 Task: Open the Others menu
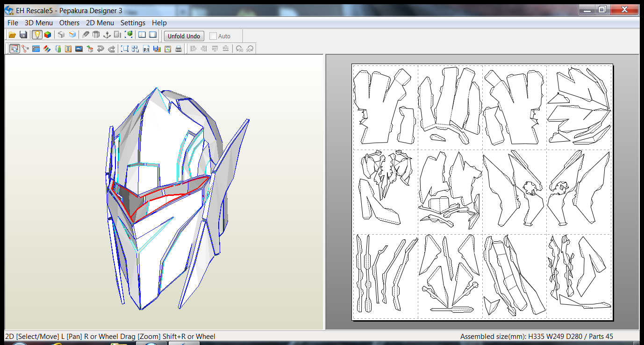click(x=70, y=22)
